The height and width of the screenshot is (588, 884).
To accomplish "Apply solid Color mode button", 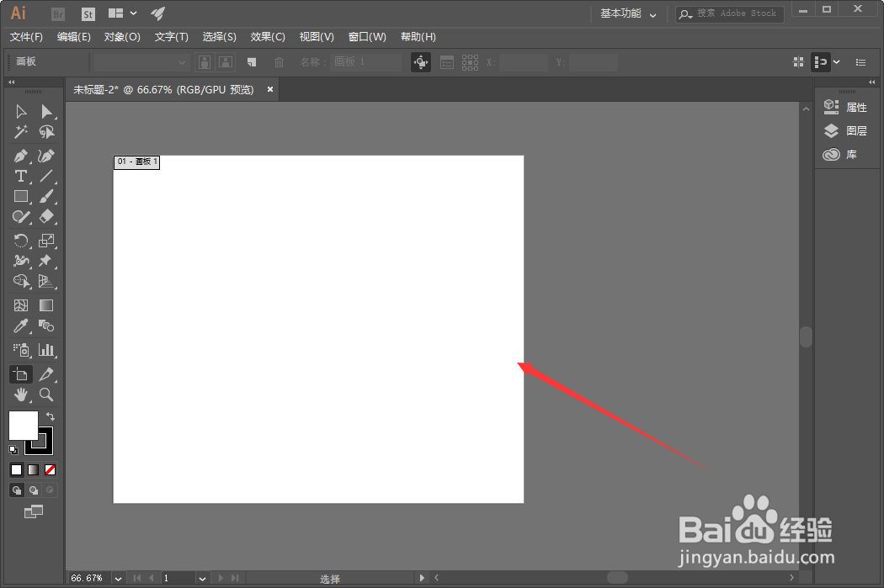I will pos(16,469).
